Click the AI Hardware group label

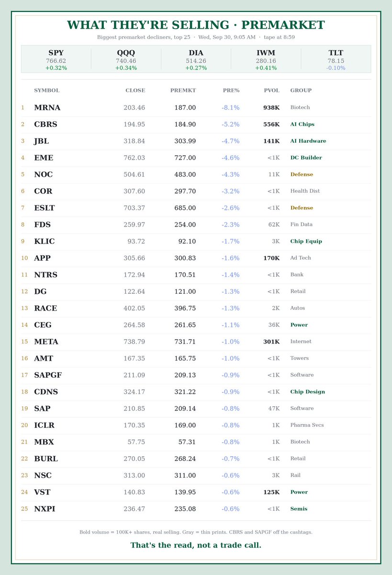click(308, 141)
